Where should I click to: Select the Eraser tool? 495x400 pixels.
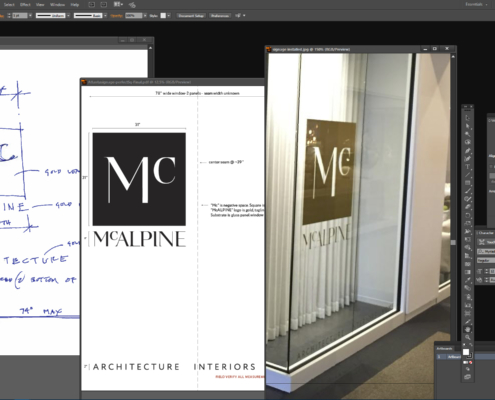(x=468, y=207)
